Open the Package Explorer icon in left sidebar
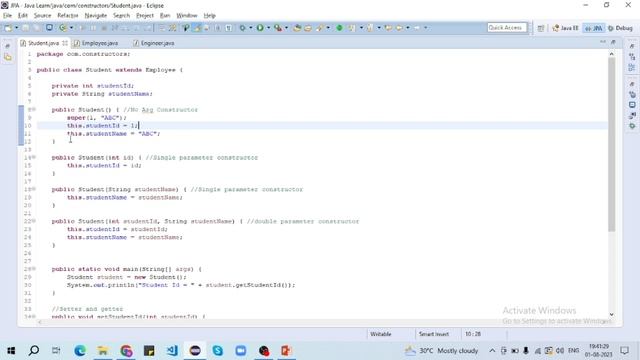640x360 pixels. tap(8, 58)
